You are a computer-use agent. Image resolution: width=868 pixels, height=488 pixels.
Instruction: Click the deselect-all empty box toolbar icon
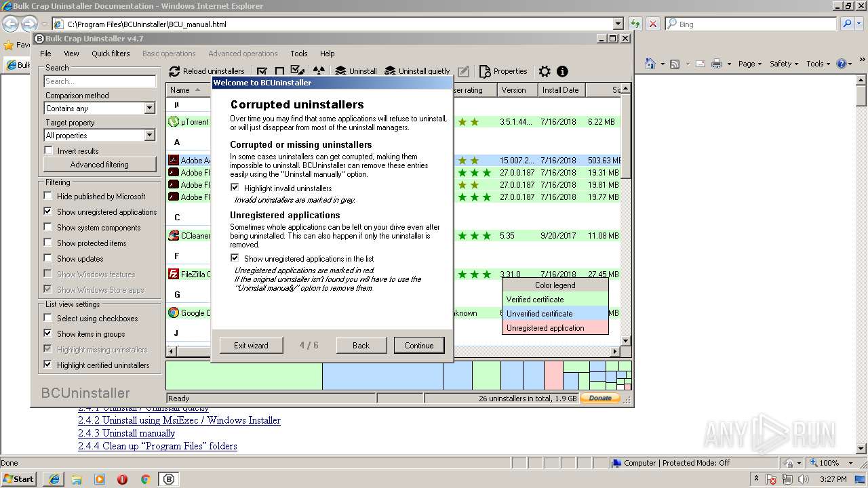(x=279, y=71)
